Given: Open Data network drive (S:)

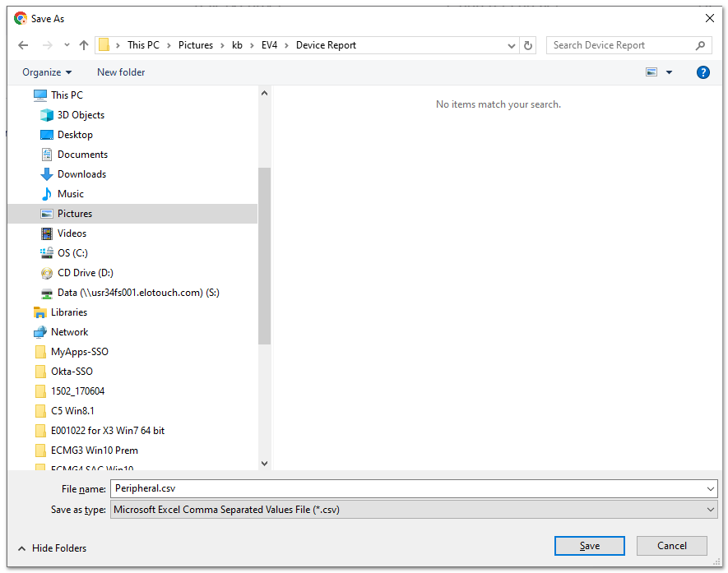Looking at the screenshot, I should (x=138, y=293).
